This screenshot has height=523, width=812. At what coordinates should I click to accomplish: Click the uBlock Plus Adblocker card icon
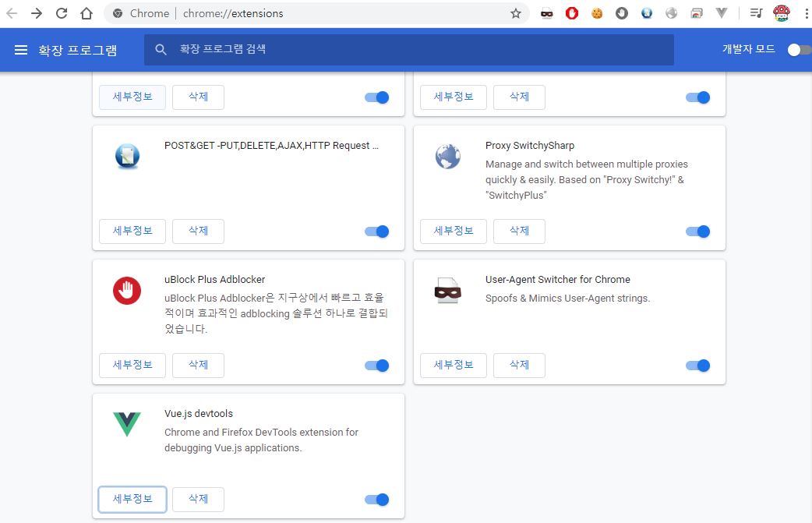pos(127,291)
